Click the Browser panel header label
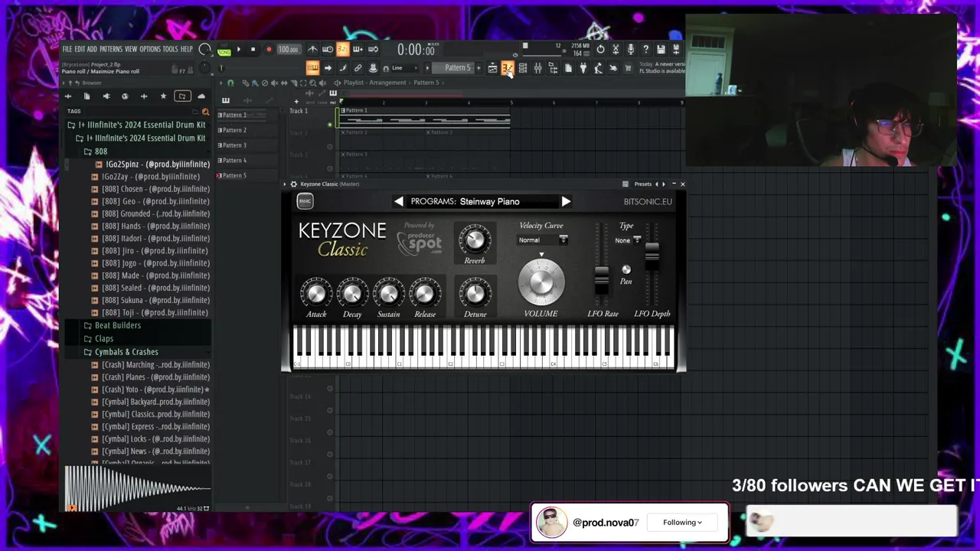Viewport: 980px width, 551px height. 91,83
